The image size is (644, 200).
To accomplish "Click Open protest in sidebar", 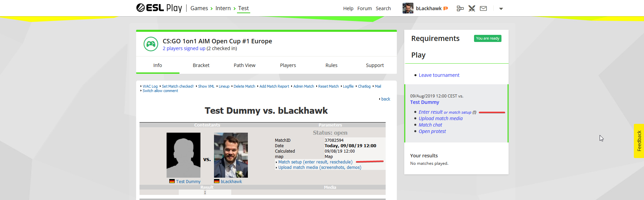I will click(432, 131).
